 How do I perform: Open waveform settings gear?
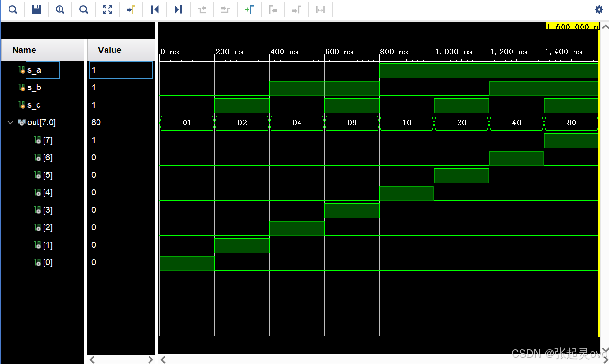click(599, 9)
